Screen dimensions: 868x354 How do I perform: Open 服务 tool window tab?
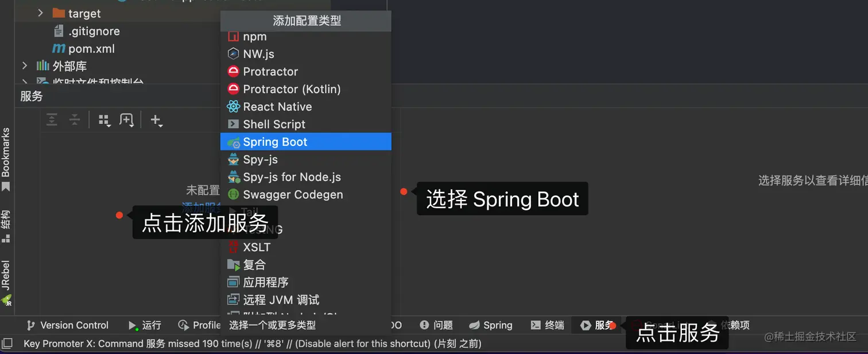(597, 325)
